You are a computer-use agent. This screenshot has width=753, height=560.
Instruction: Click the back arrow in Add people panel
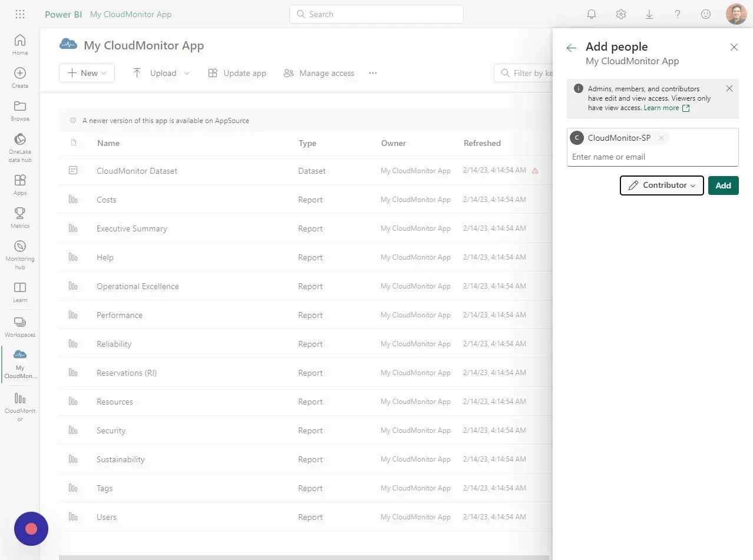point(571,48)
